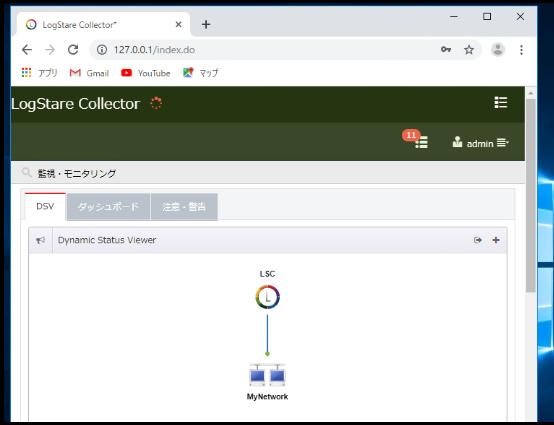The height and width of the screenshot is (425, 554).
Task: Switch to the ダッシュボード tab
Action: [108, 207]
